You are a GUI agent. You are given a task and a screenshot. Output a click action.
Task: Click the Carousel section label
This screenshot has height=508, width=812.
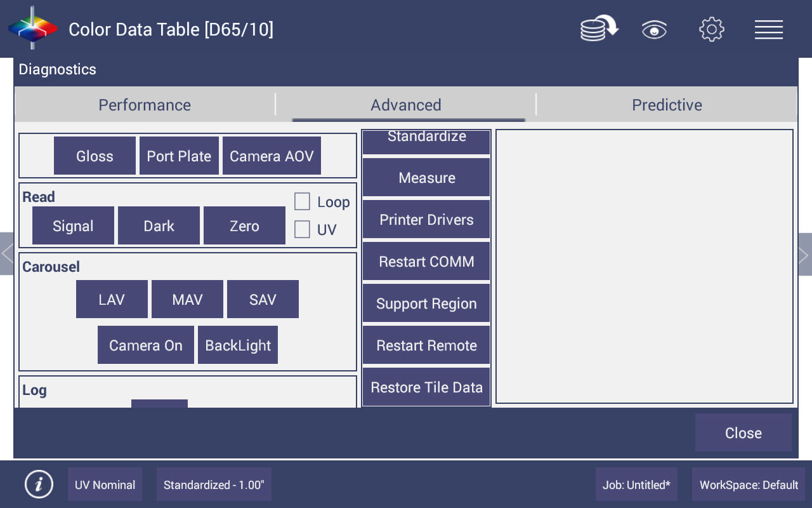point(51,267)
